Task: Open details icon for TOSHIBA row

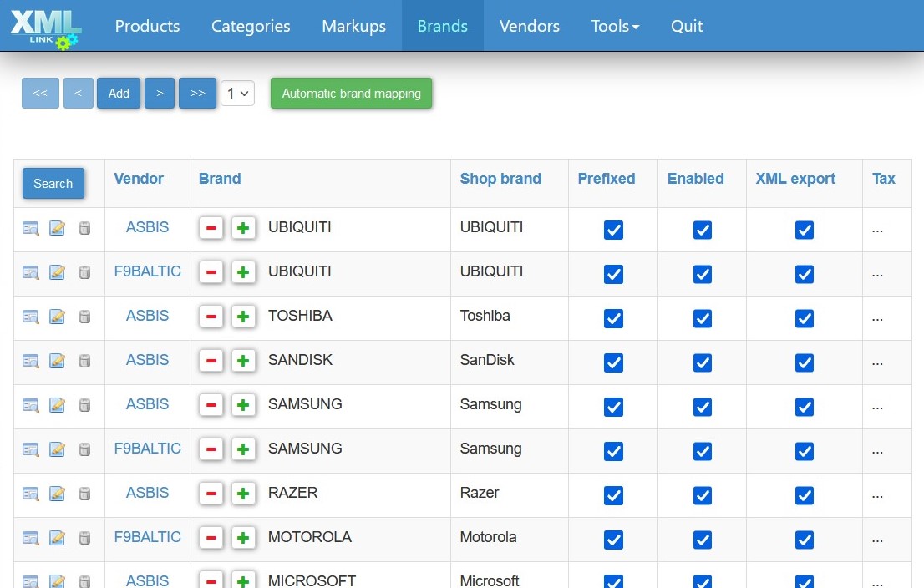Action: click(30, 317)
